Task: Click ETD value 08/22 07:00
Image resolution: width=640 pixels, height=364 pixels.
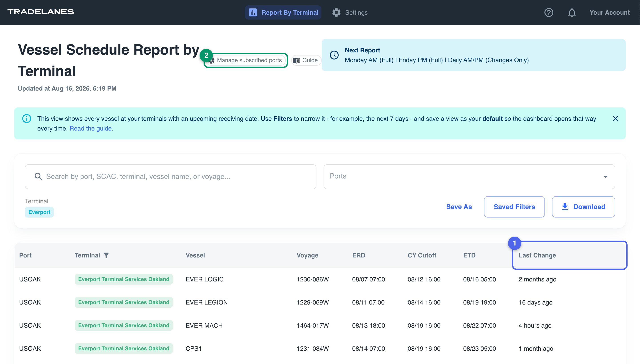Action: (x=479, y=325)
